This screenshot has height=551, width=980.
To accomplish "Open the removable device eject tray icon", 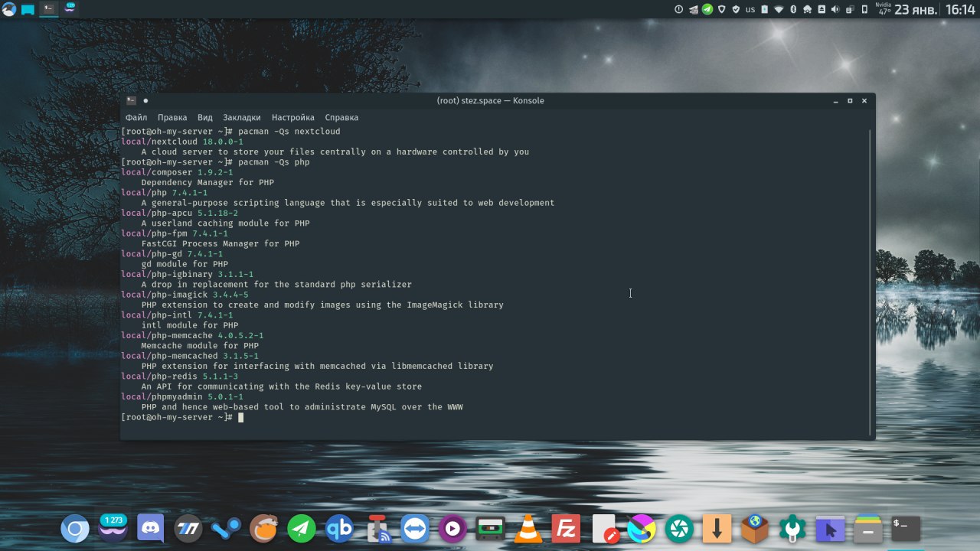I will 822,9.
